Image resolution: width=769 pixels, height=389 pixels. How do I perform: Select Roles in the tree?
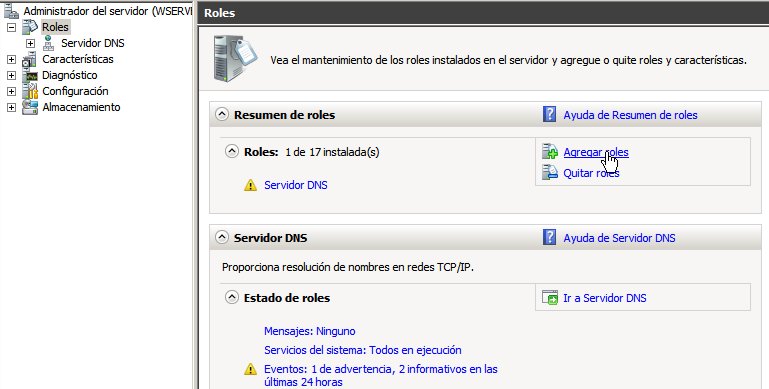(x=55, y=27)
